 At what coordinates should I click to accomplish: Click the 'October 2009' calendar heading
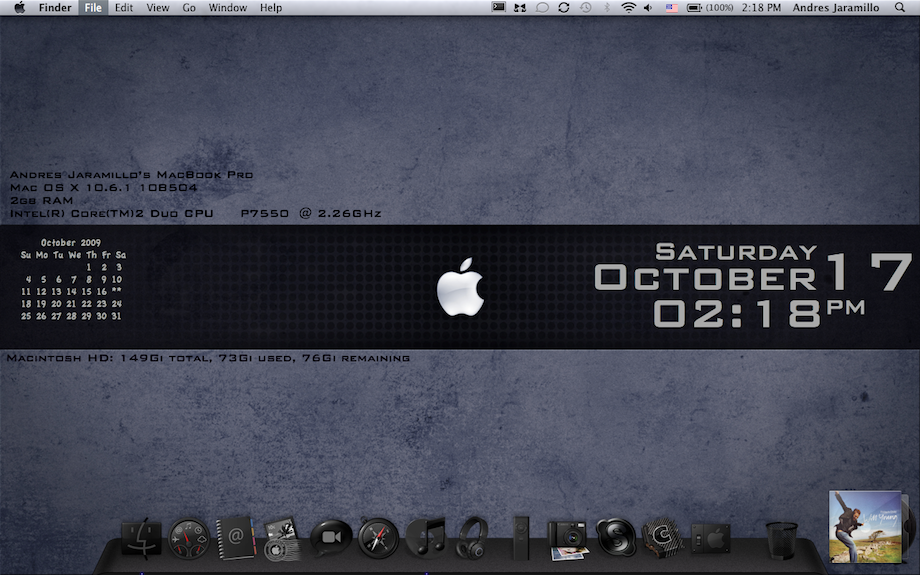[70, 242]
